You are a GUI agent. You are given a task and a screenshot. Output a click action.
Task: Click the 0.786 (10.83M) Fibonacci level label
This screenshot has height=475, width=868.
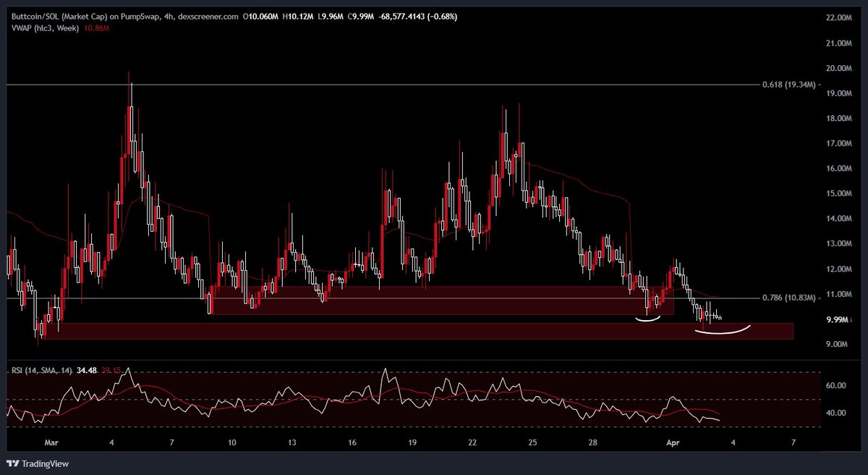click(788, 298)
